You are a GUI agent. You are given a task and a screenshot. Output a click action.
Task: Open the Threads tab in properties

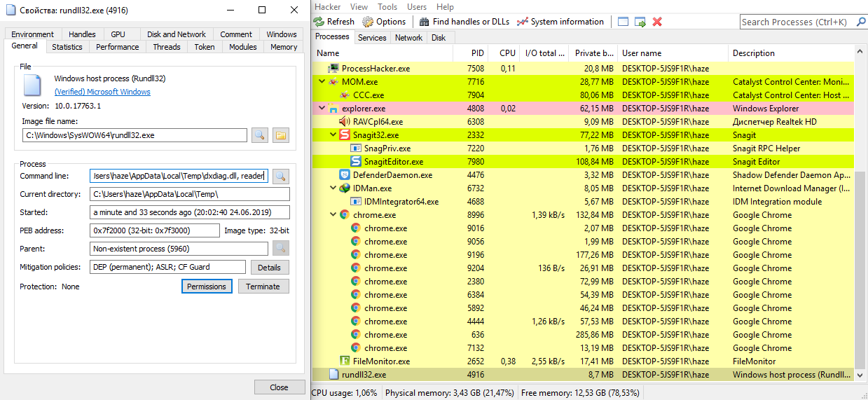[x=167, y=47]
